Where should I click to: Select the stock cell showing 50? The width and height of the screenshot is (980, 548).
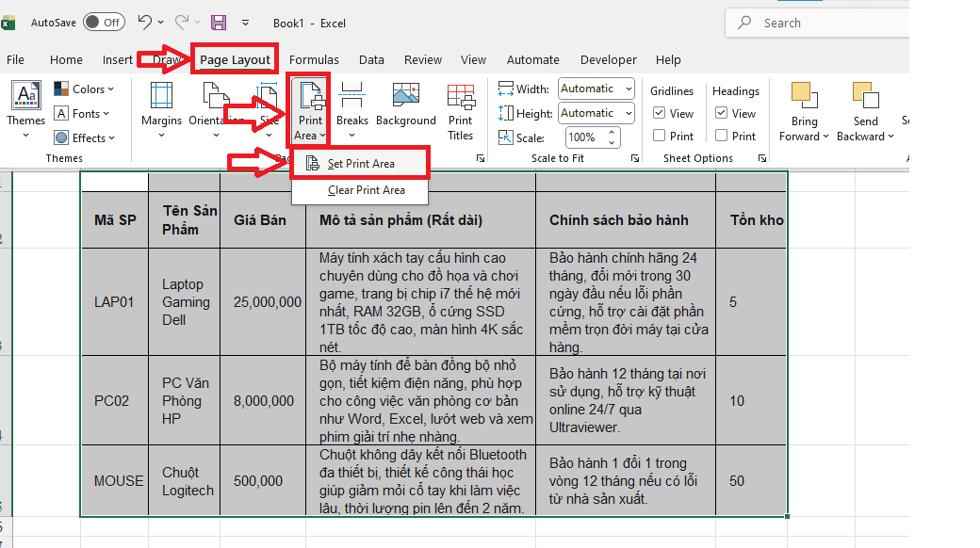click(x=752, y=481)
